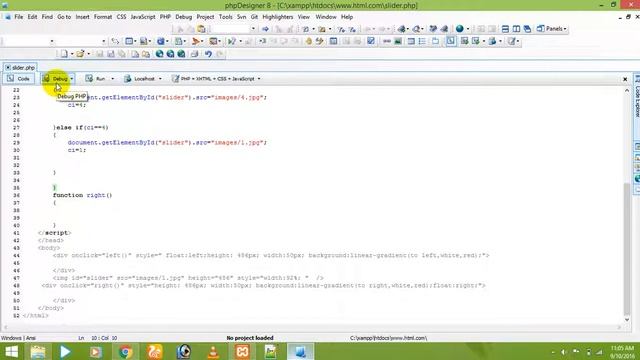Click the highlighted boxed icon in second toolbar
Image resolution: width=640 pixels, height=360 pixels.
click(x=451, y=41)
